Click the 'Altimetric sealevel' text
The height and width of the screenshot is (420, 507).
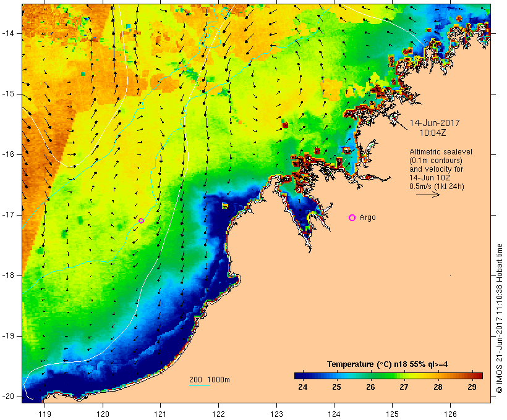(441, 152)
